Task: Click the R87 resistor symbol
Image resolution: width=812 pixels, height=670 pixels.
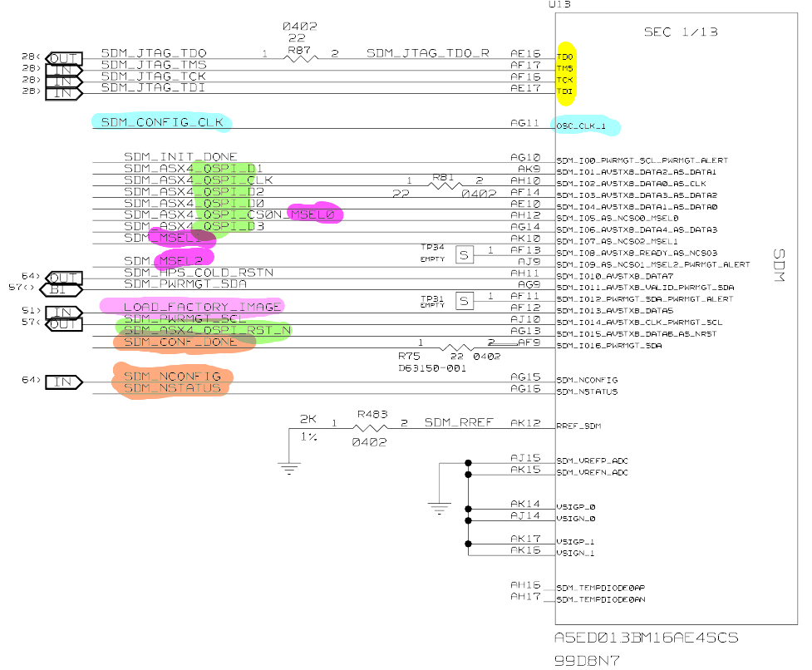Action: click(x=300, y=58)
